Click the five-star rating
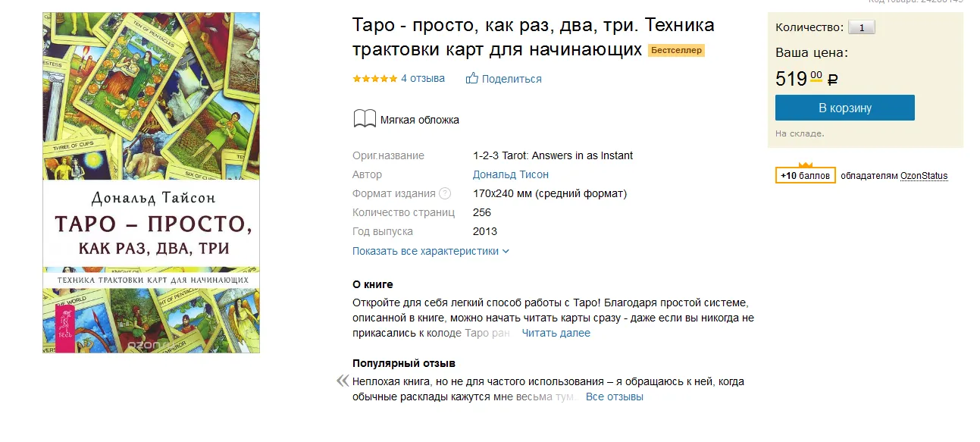Image resolution: width=980 pixels, height=442 pixels. (x=374, y=78)
